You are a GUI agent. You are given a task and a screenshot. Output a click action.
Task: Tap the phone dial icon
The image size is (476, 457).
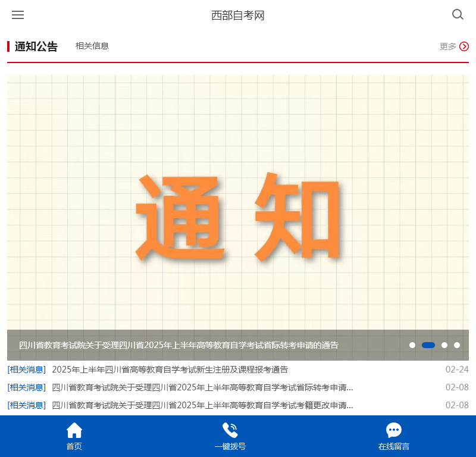[230, 430]
